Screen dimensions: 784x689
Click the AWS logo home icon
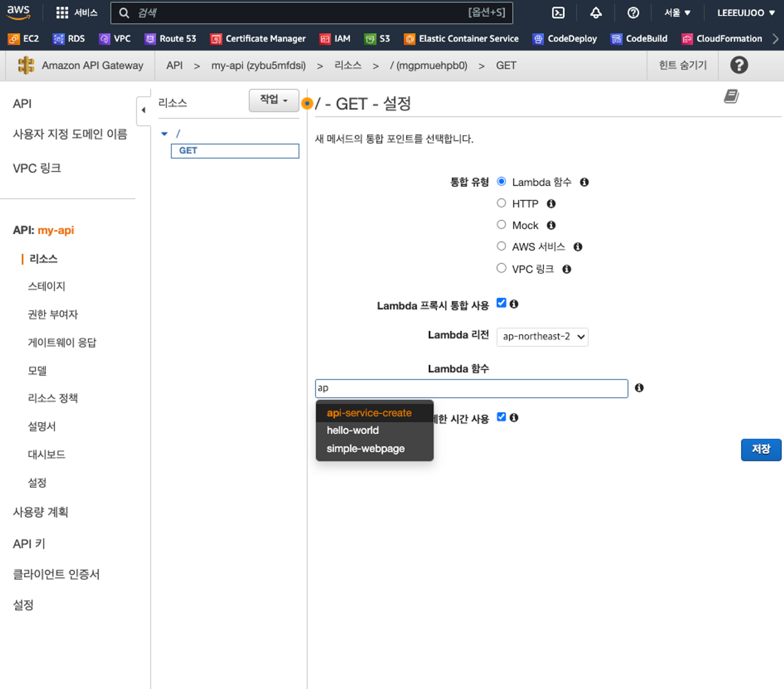click(x=18, y=13)
